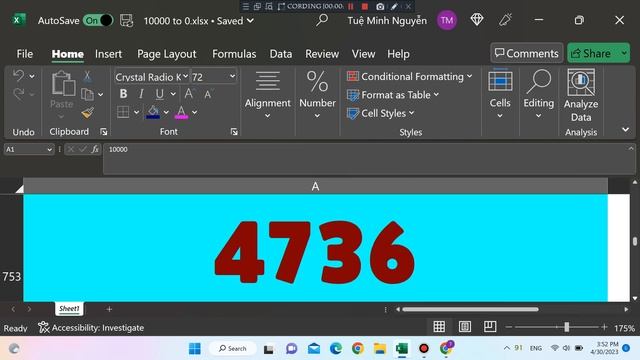The height and width of the screenshot is (360, 640).
Task: Click the pen Coming Soon icon
Action: (x=505, y=20)
